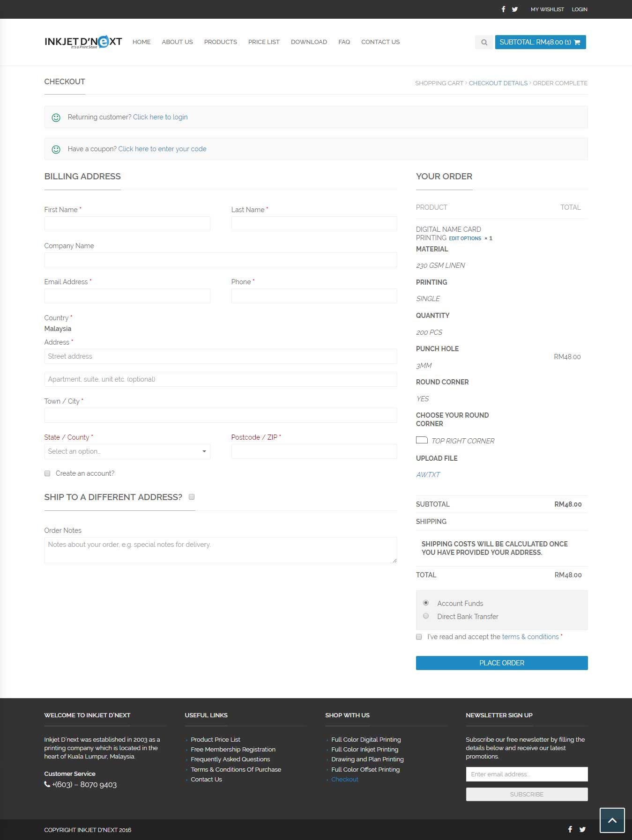Open the State / County dropdown
Viewport: 632px width, 840px height.
(127, 451)
